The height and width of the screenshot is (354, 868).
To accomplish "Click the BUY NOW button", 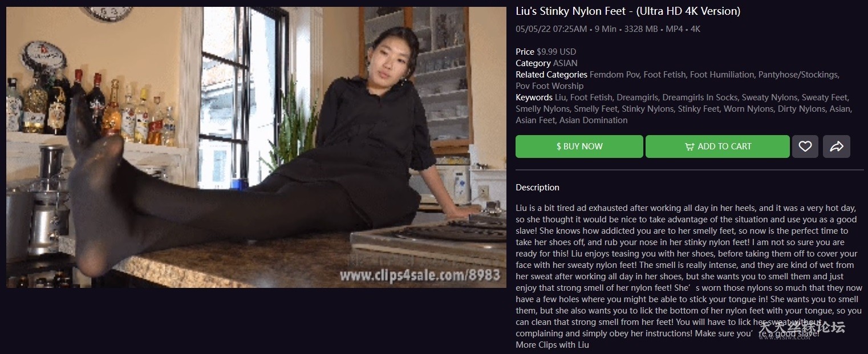I will pos(579,147).
